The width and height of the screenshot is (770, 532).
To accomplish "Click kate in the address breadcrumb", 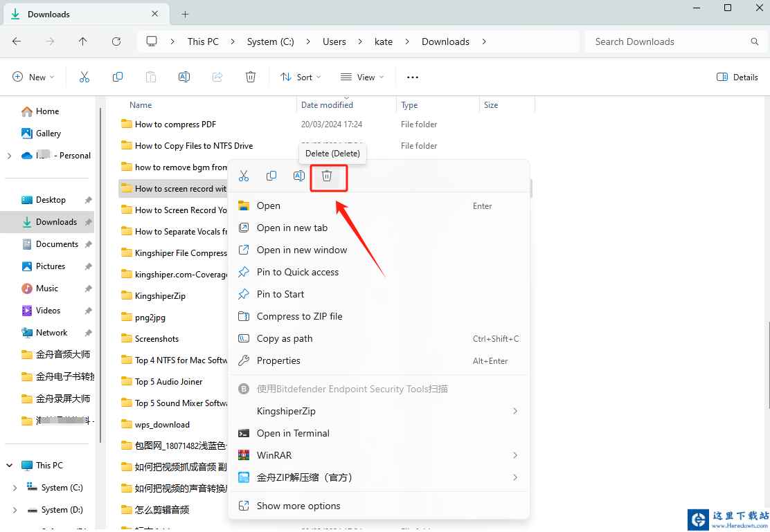I will point(384,42).
